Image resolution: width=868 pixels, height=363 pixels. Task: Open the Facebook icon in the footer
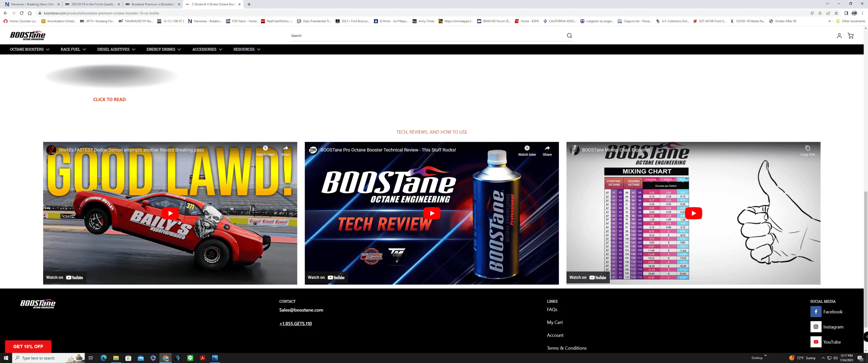[x=815, y=312]
